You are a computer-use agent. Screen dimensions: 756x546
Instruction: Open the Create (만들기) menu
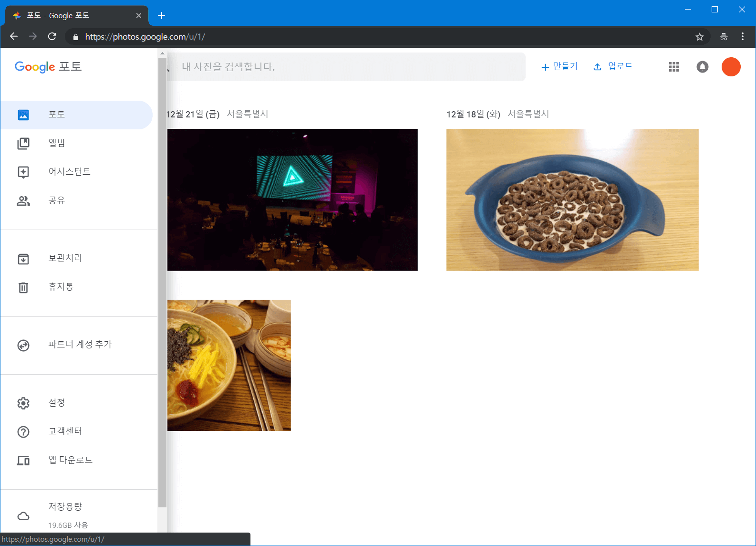(x=559, y=67)
